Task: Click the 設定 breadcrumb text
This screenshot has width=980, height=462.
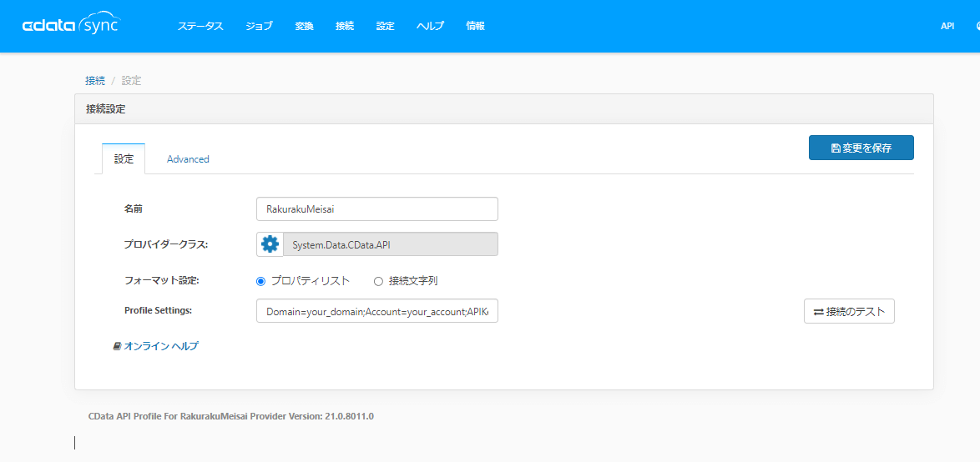Action: (x=131, y=81)
